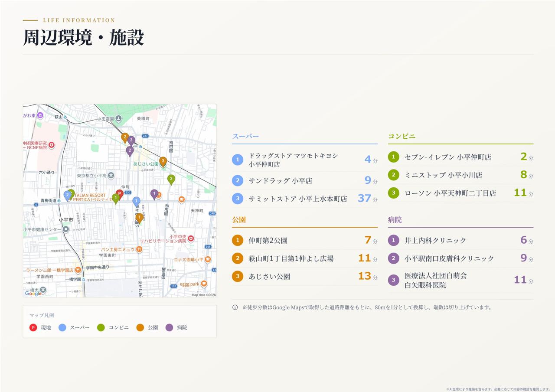Image resolution: width=555 pixels, height=392 pixels.
Task: Select orange park pin 3 on the map
Action: pyautogui.click(x=163, y=162)
